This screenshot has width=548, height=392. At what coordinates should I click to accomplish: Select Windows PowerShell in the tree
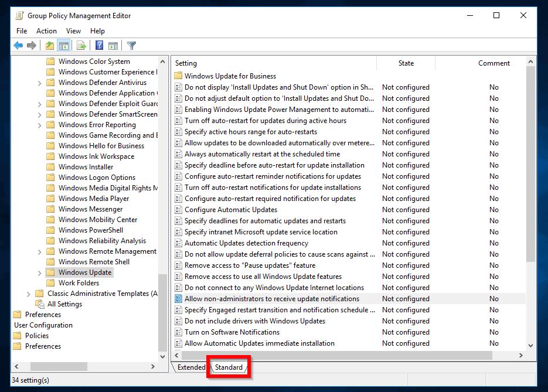point(90,230)
